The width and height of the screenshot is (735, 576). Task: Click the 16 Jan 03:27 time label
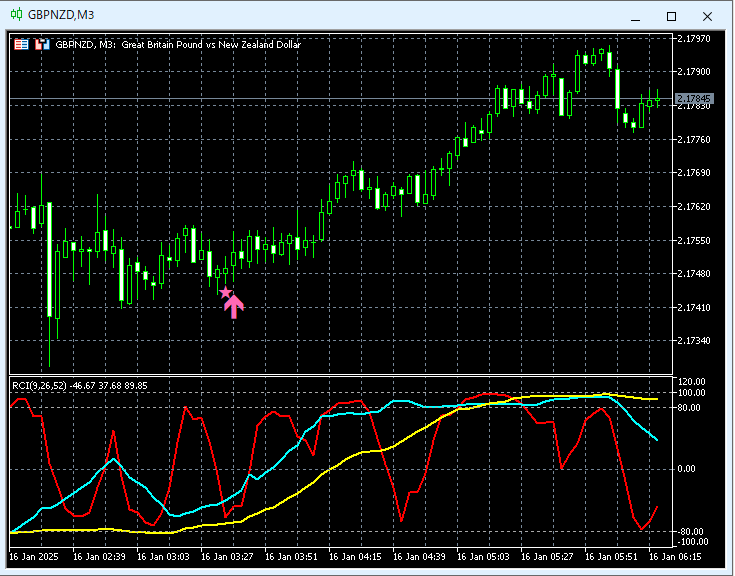coord(227,557)
